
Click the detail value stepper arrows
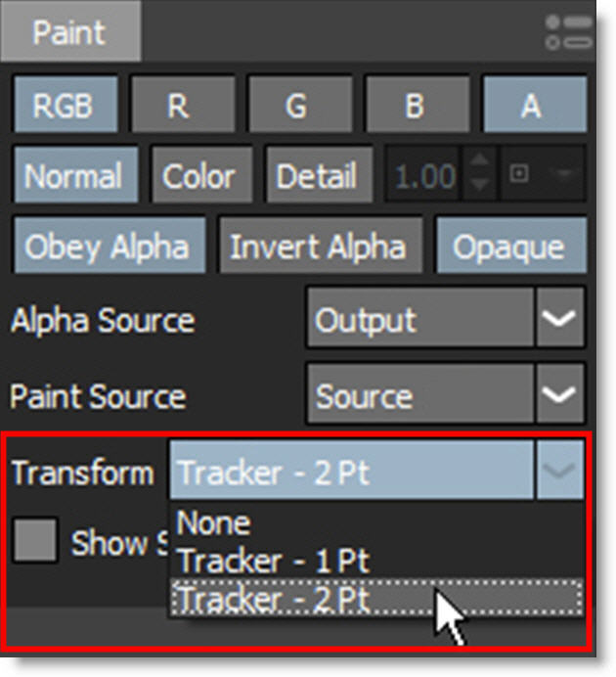coord(478,177)
